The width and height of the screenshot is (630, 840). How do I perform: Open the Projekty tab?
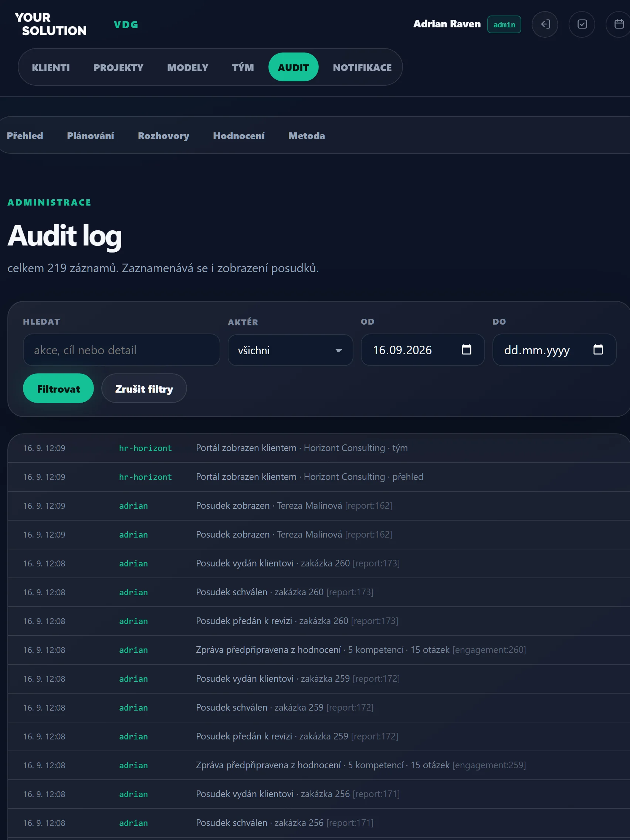(x=118, y=67)
